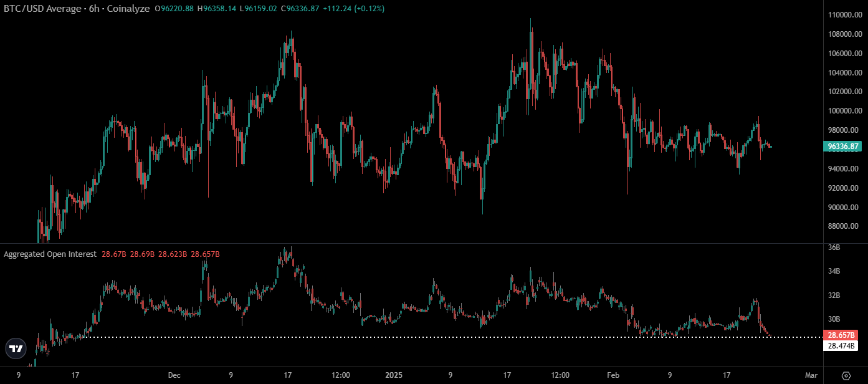Click the 102000.00 price axis label

(844, 92)
